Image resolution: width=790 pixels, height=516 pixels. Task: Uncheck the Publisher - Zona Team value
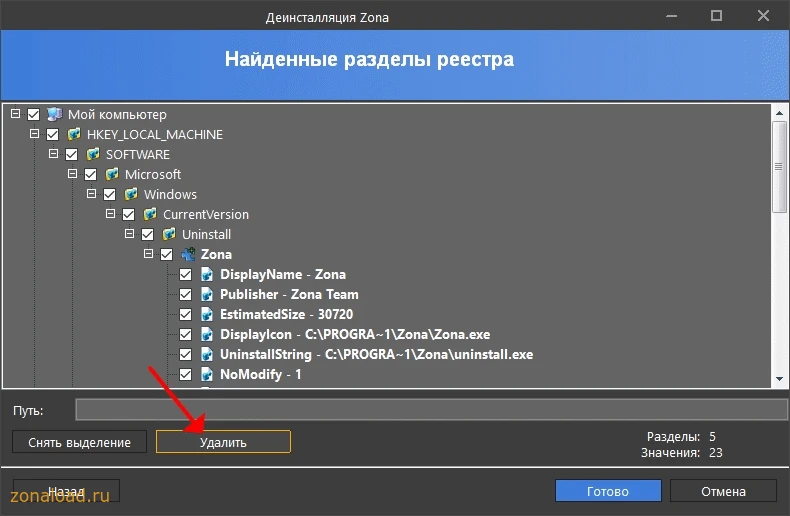[x=185, y=294]
